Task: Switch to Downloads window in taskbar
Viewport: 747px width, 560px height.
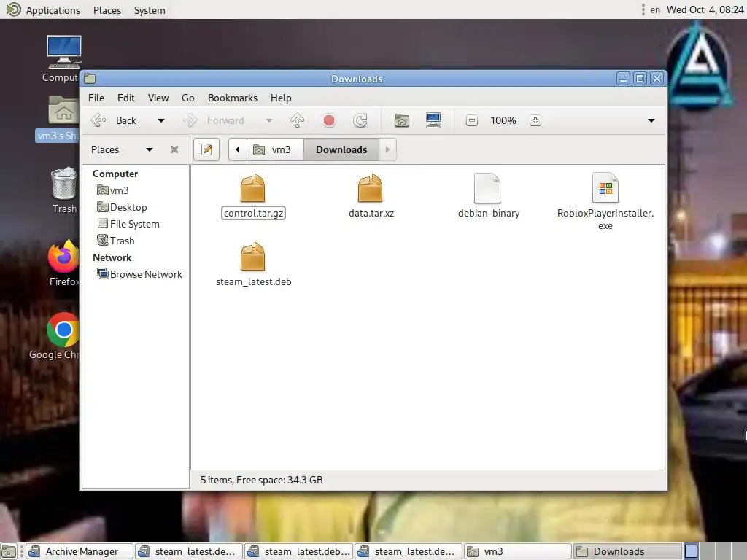Action: 627,551
